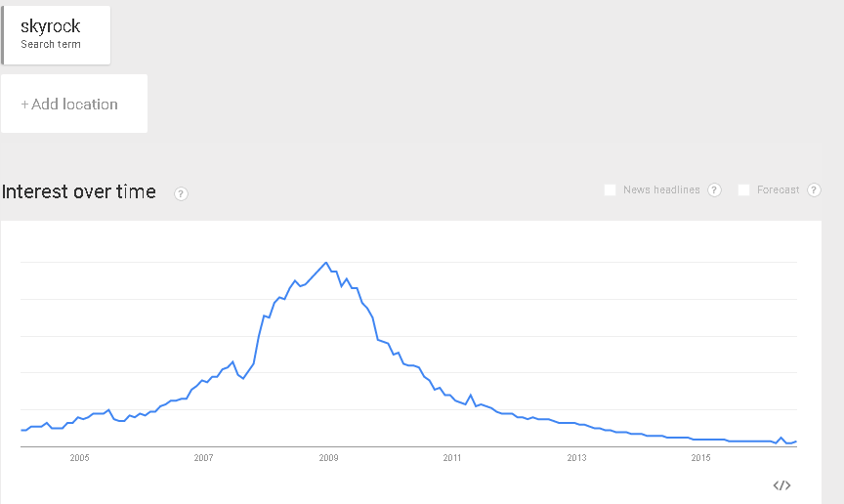This screenshot has height=504, width=844.
Task: Click the 2009 label on time axis
Action: pos(328,458)
